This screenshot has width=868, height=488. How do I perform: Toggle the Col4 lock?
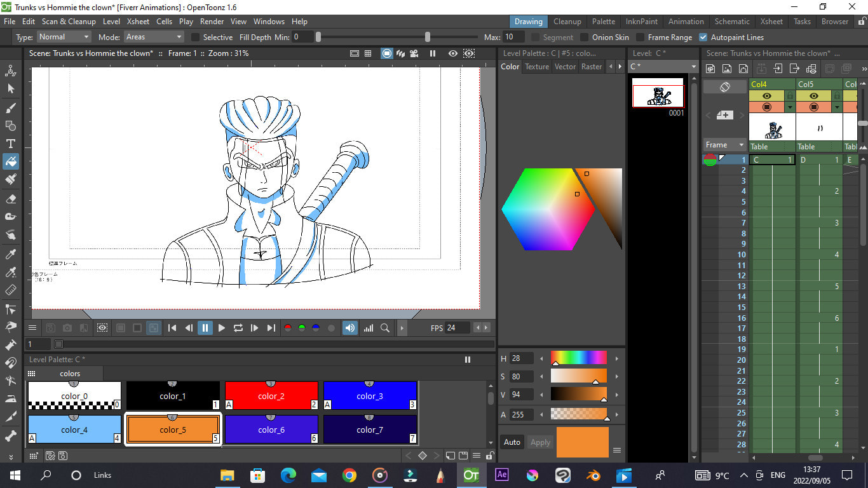pyautogui.click(x=790, y=96)
